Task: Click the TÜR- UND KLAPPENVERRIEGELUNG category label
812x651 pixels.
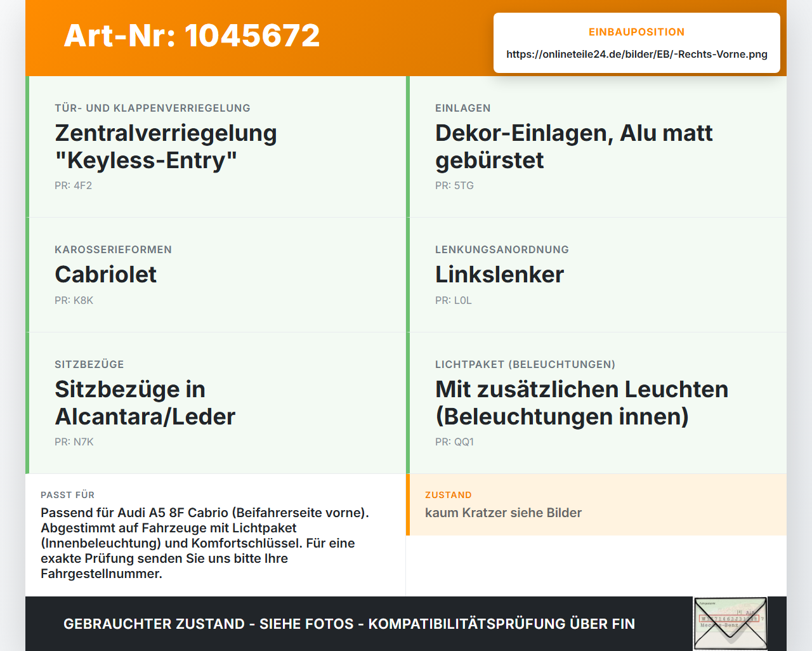Action: coord(152,108)
